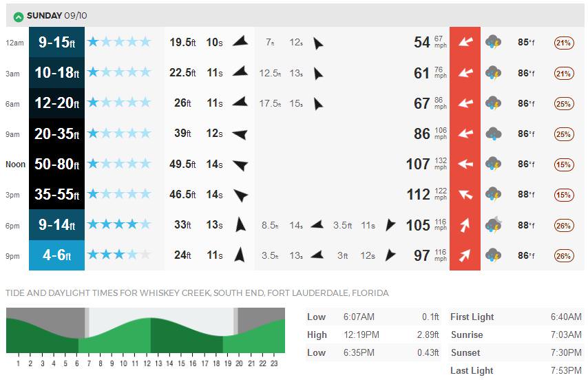Click the 112 mph wind speed at 3pm

point(418,195)
